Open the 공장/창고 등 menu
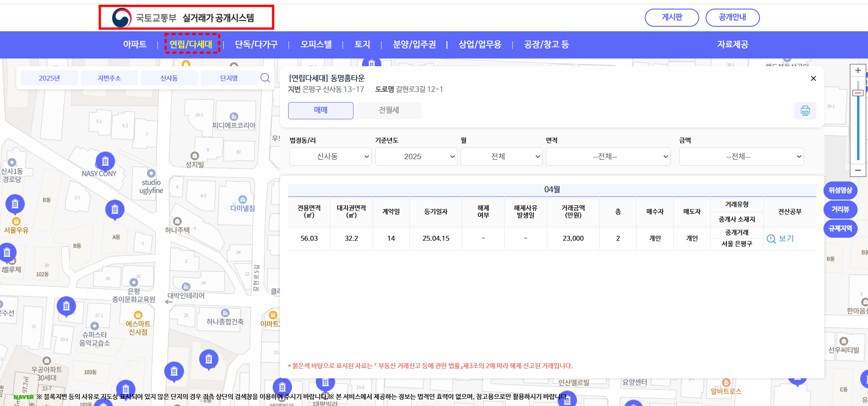Image resolution: width=868 pixels, height=406 pixels. click(546, 44)
